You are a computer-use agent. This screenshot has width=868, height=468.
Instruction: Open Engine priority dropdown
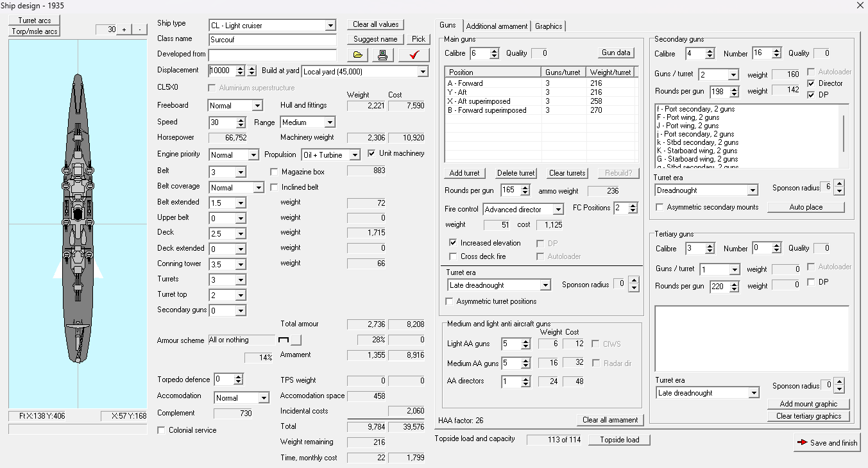[253, 155]
